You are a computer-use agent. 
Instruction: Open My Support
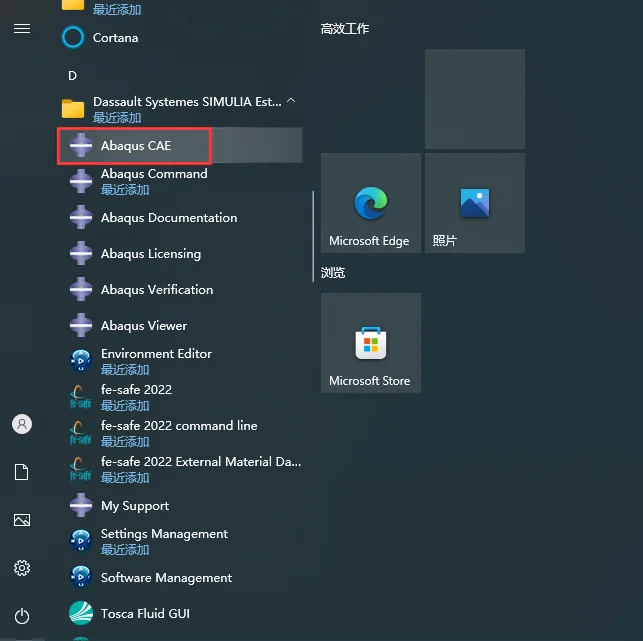(x=180, y=505)
